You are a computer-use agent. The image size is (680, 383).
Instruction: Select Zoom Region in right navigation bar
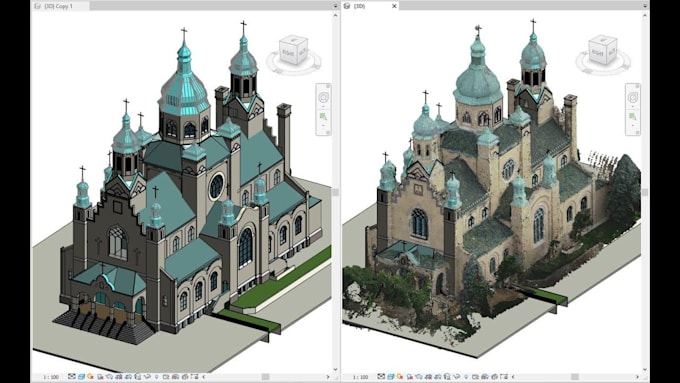pos(632,117)
